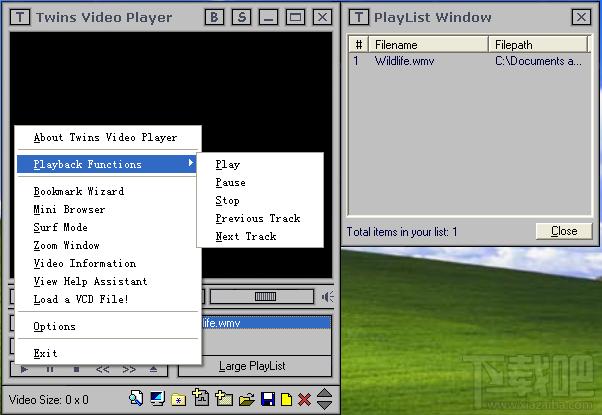Click Load a VCD File! menu item
The height and width of the screenshot is (415, 602).
pyautogui.click(x=108, y=300)
